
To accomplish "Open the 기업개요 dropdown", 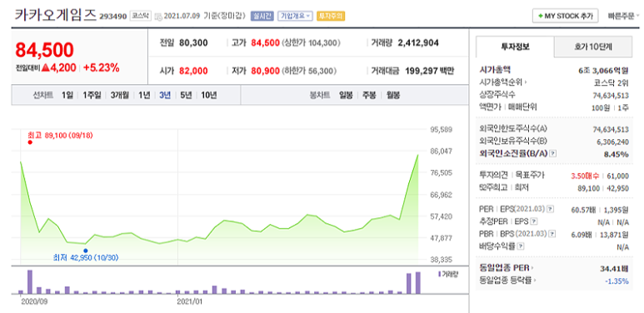I will pos(295,17).
